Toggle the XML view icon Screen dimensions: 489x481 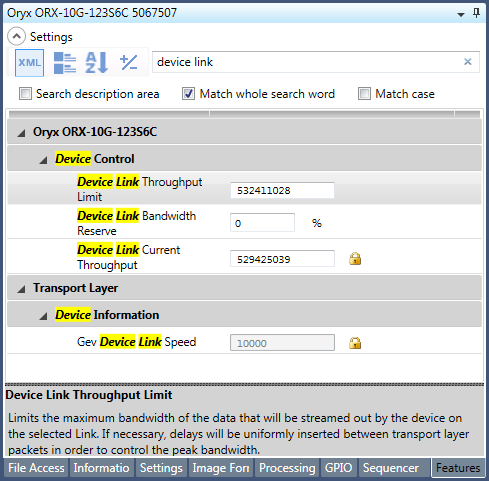[x=29, y=63]
